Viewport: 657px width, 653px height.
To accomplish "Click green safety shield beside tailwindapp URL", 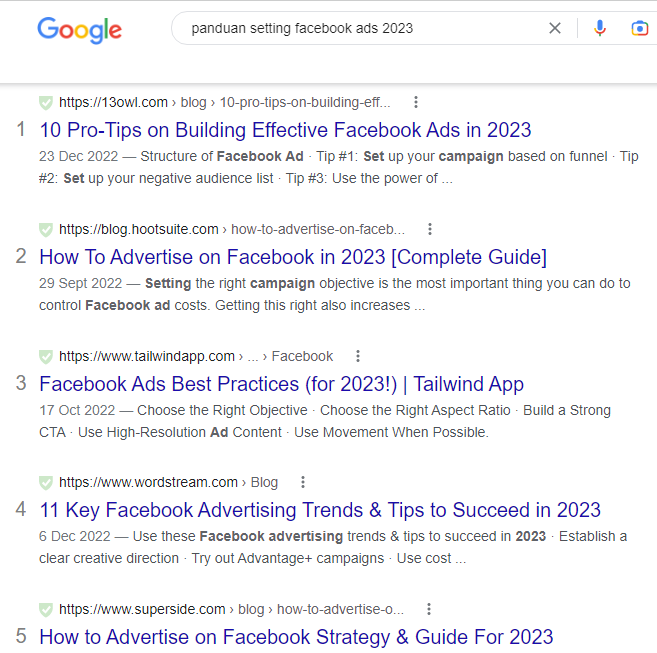I will 46,357.
